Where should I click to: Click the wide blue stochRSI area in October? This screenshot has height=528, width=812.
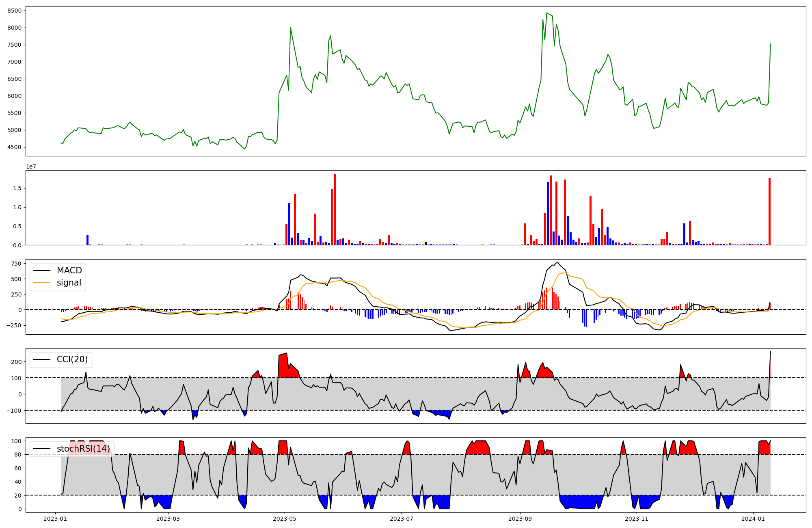pyautogui.click(x=581, y=502)
